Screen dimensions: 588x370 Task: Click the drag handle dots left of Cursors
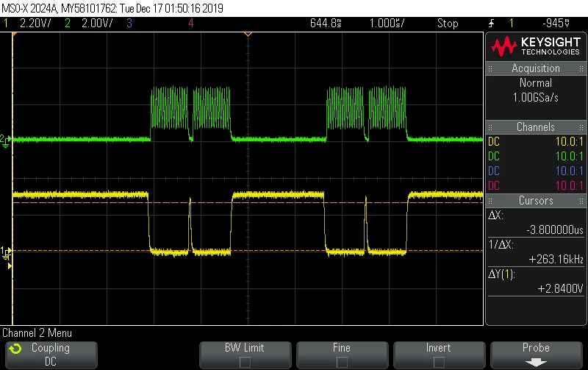[x=490, y=201]
